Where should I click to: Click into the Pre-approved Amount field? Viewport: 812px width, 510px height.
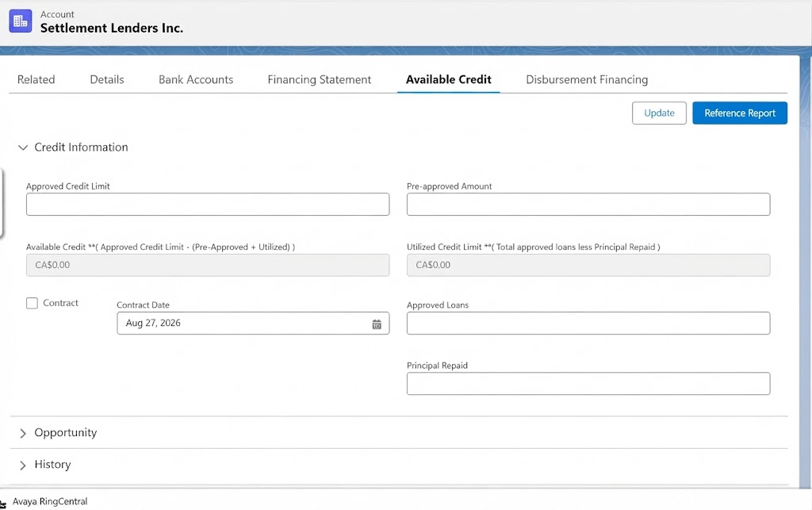588,205
